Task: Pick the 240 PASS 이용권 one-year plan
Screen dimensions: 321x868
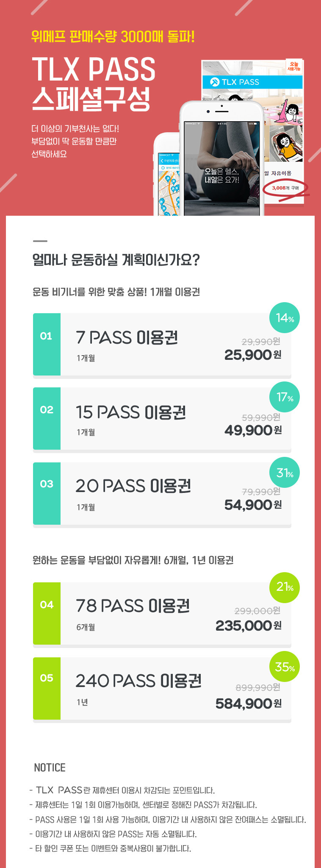Action: (x=138, y=681)
